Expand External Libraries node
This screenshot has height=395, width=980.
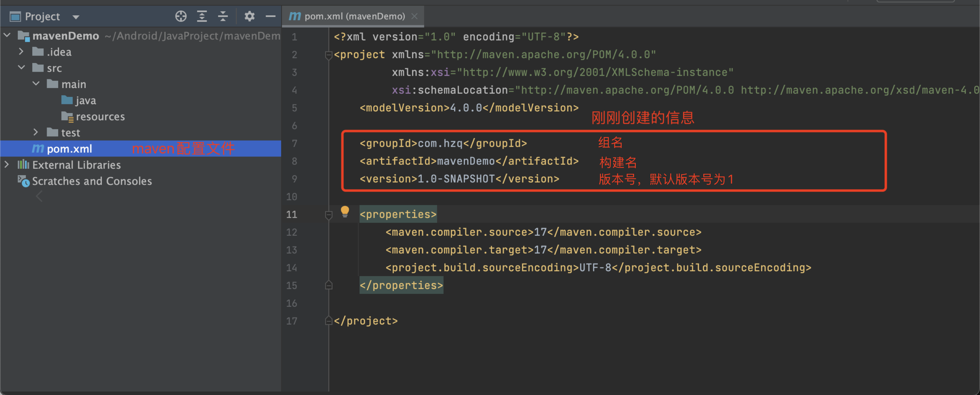pos(7,164)
